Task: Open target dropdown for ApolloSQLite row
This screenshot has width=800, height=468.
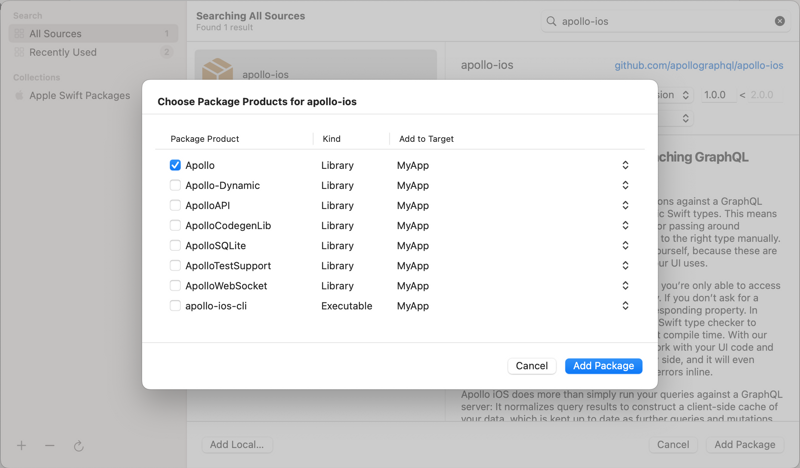Action: point(625,245)
